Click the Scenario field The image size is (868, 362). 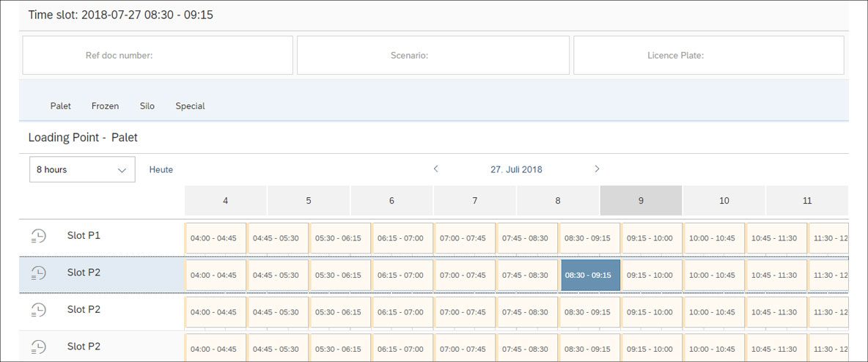pyautogui.click(x=433, y=56)
